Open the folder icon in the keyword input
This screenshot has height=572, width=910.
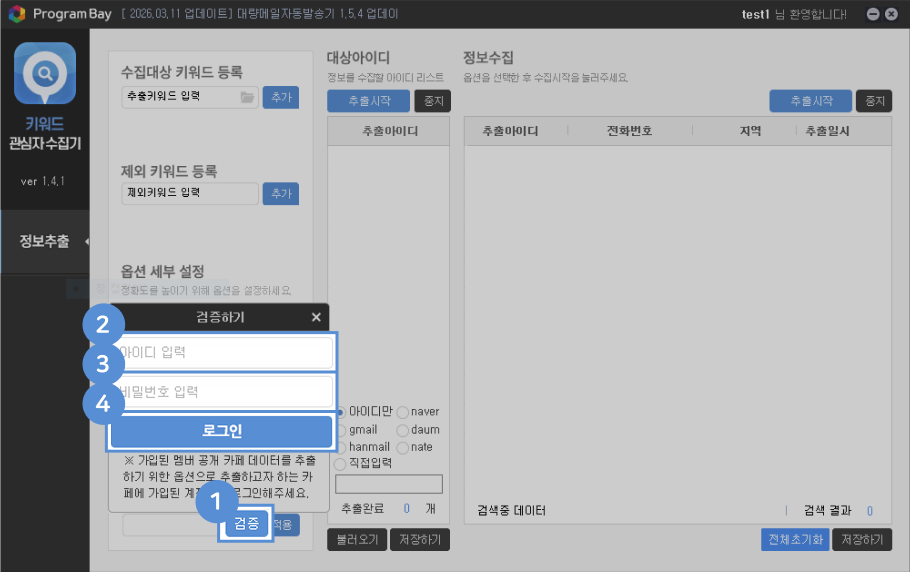tap(247, 97)
